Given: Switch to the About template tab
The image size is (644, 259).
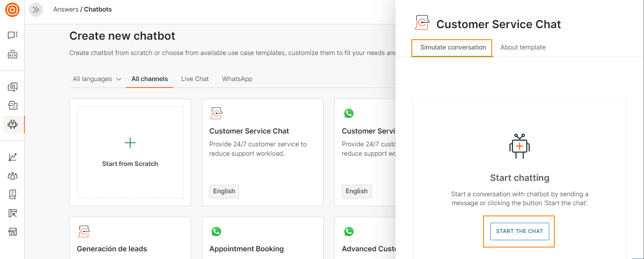Looking at the screenshot, I should click(x=523, y=47).
